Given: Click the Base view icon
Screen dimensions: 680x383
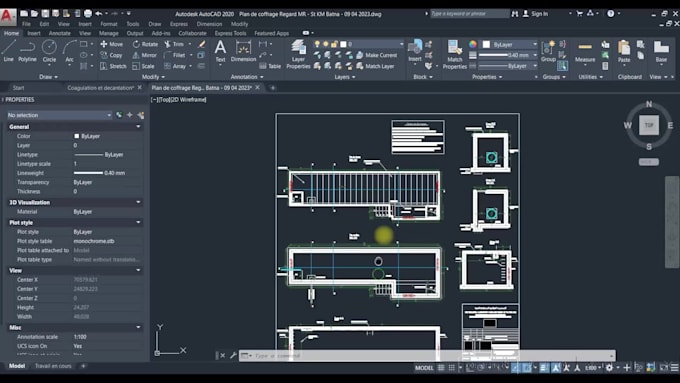Looking at the screenshot, I should click(661, 51).
